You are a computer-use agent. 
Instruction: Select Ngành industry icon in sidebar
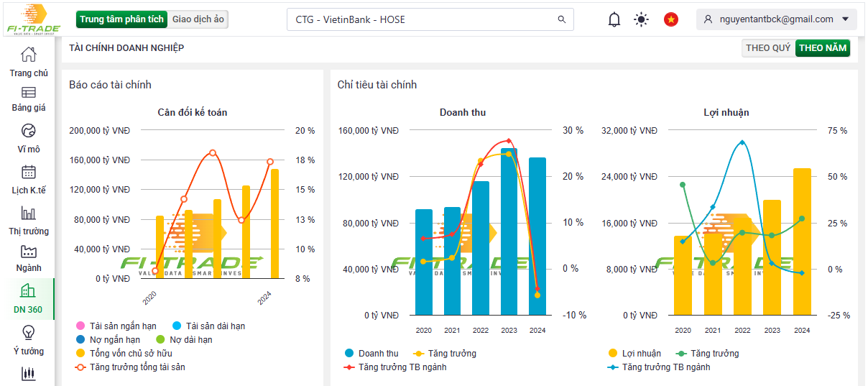click(x=28, y=252)
